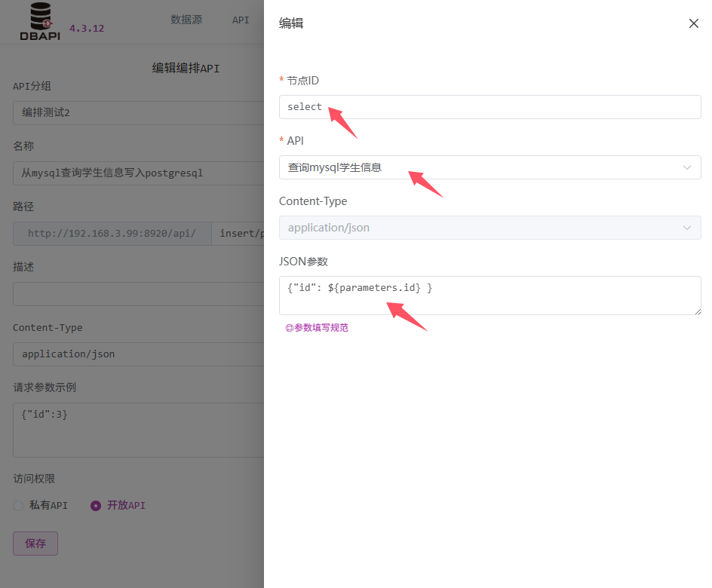Open the 参数填写规范 link
The height and width of the screenshot is (588, 712).
[317, 328]
